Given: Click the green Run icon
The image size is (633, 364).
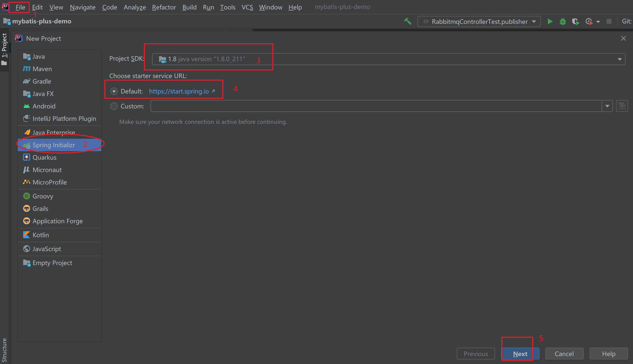Looking at the screenshot, I should pyautogui.click(x=550, y=21).
